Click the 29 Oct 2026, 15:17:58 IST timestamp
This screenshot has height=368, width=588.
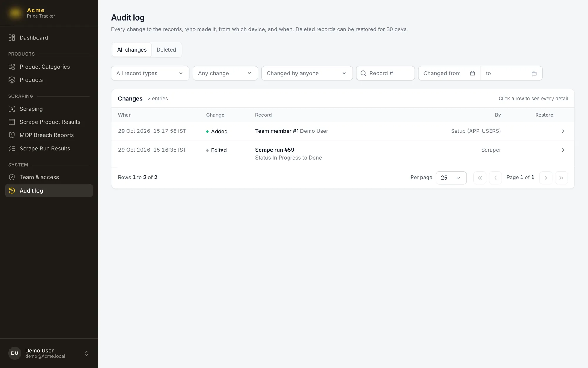152,131
